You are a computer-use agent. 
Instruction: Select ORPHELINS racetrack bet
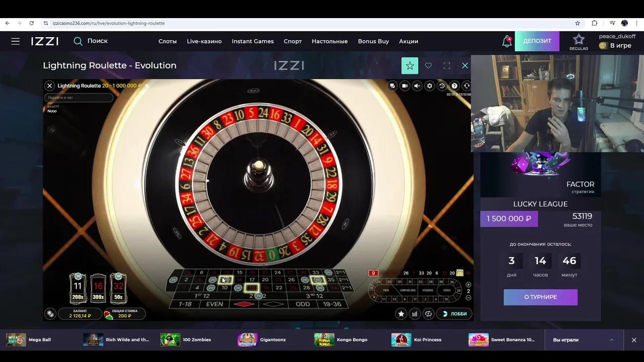pos(408,290)
